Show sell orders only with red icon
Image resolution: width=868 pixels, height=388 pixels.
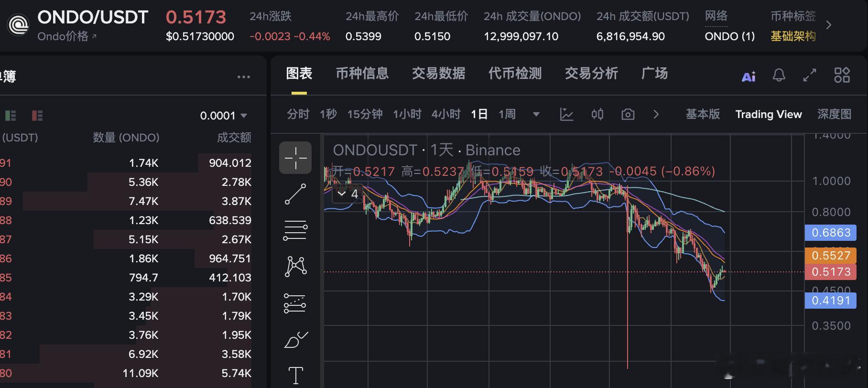37,115
